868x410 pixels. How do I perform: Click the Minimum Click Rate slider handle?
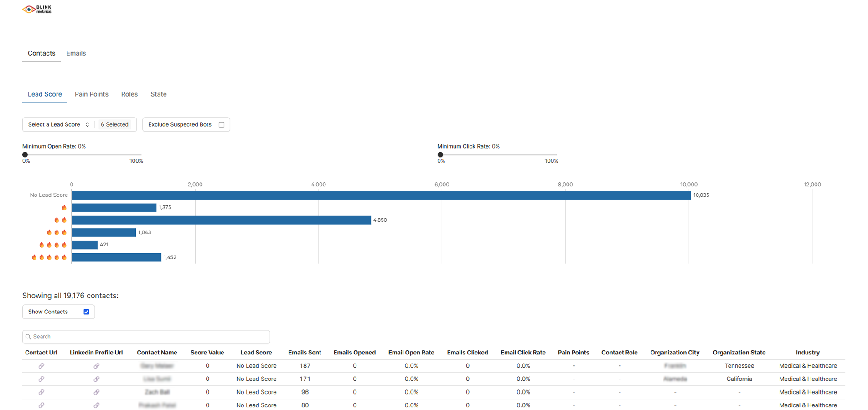(x=440, y=154)
